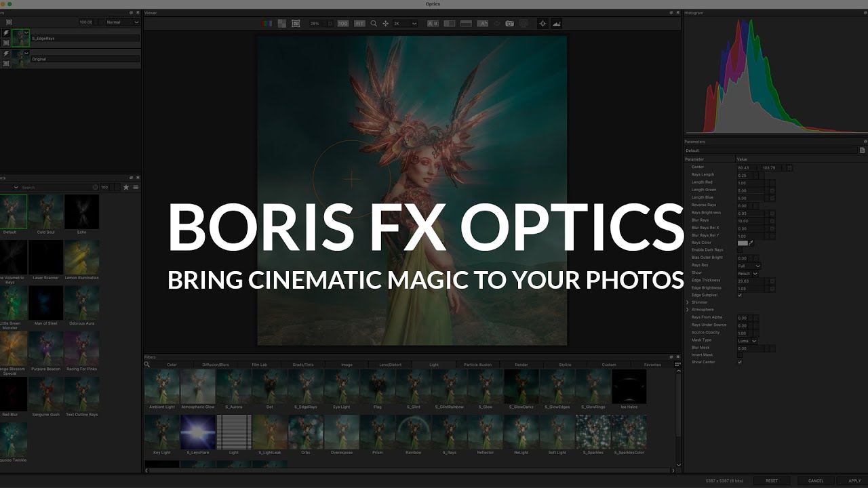Pick Rays Color with eyedropper icon
This screenshot has height=488, width=868.
point(751,243)
